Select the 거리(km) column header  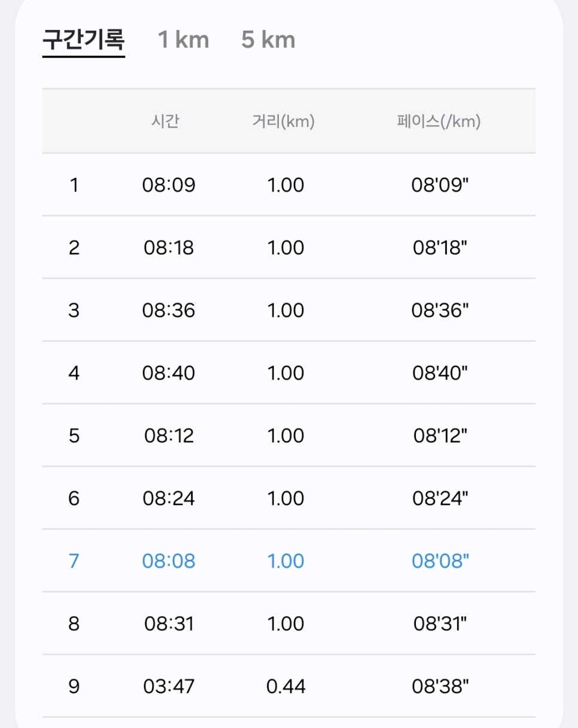284,122
